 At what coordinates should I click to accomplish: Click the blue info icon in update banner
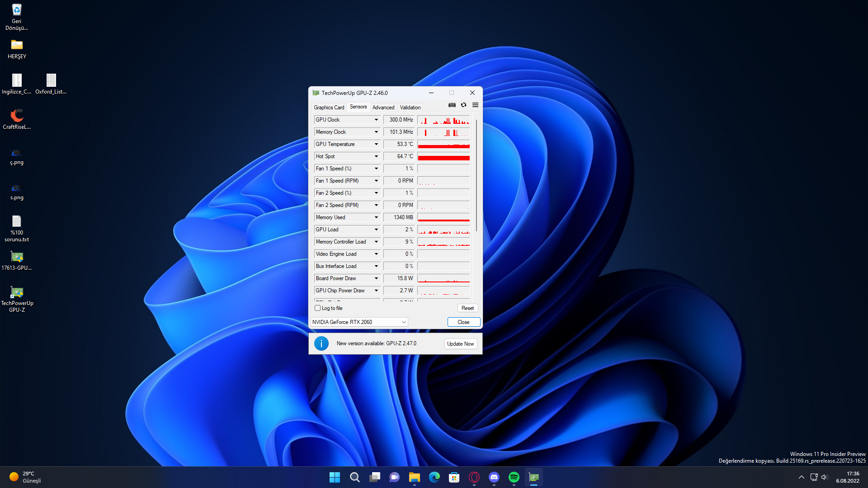(x=321, y=343)
